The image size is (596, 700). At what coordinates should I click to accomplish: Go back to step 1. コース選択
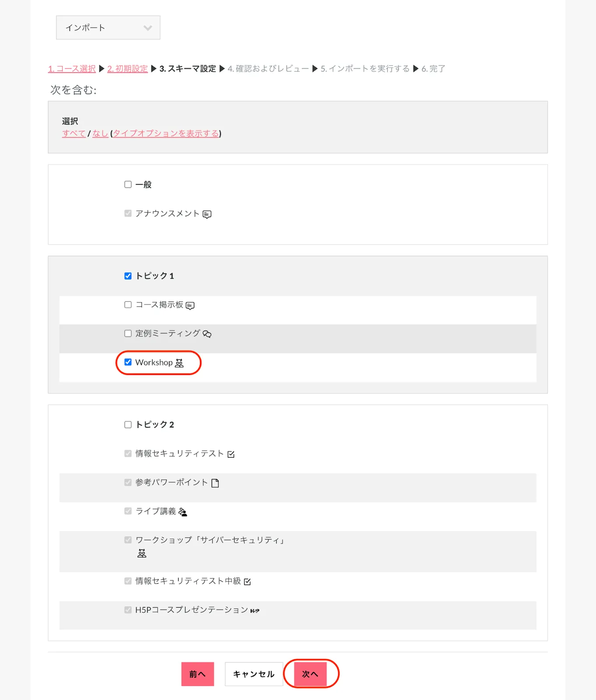(72, 69)
